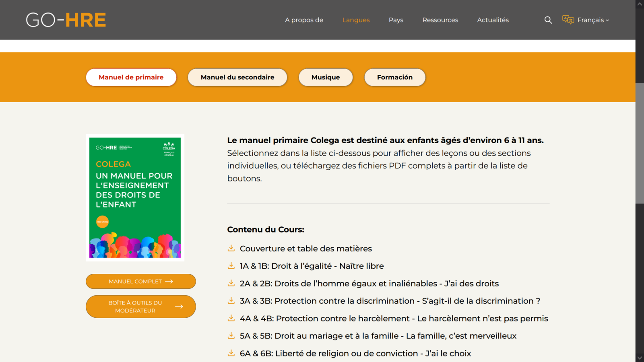Open the A propos de menu
This screenshot has width=644, height=362.
coord(304,20)
